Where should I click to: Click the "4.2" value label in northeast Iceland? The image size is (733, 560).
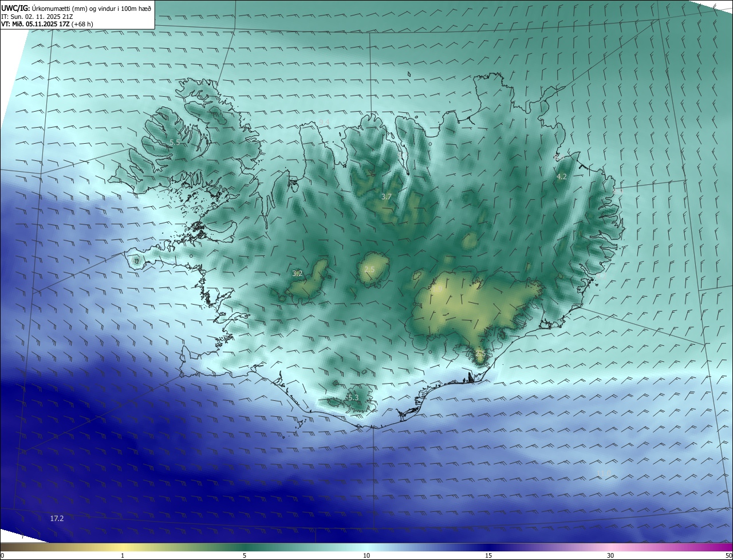(562, 176)
